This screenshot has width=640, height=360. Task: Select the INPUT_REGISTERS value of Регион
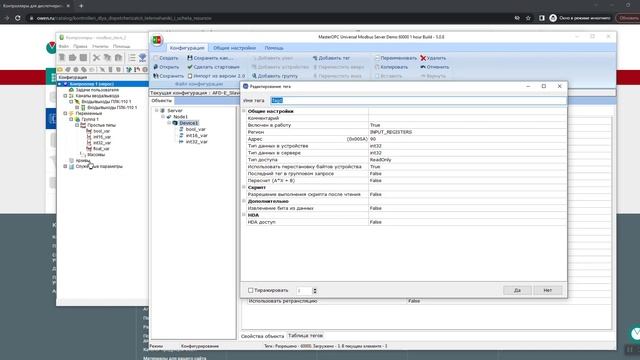tap(391, 132)
